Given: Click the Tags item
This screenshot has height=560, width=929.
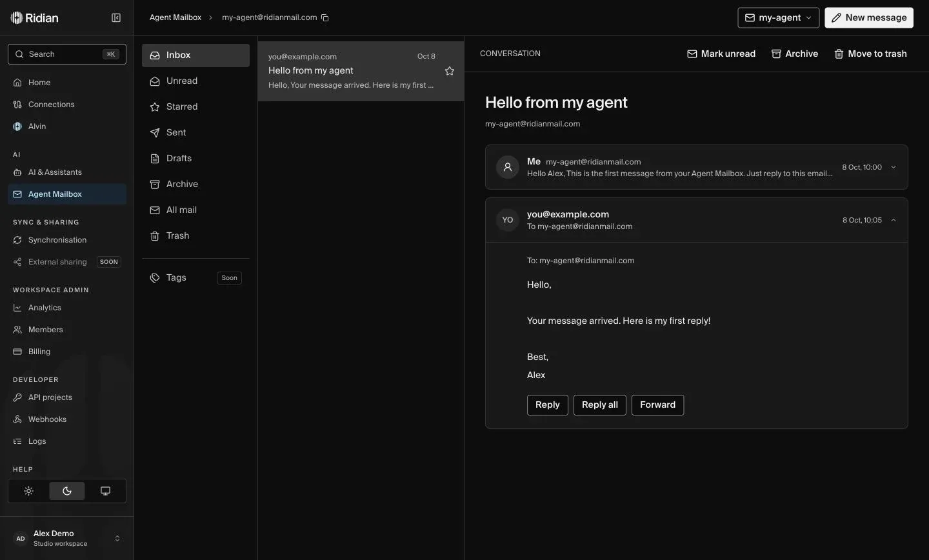Looking at the screenshot, I should [195, 278].
